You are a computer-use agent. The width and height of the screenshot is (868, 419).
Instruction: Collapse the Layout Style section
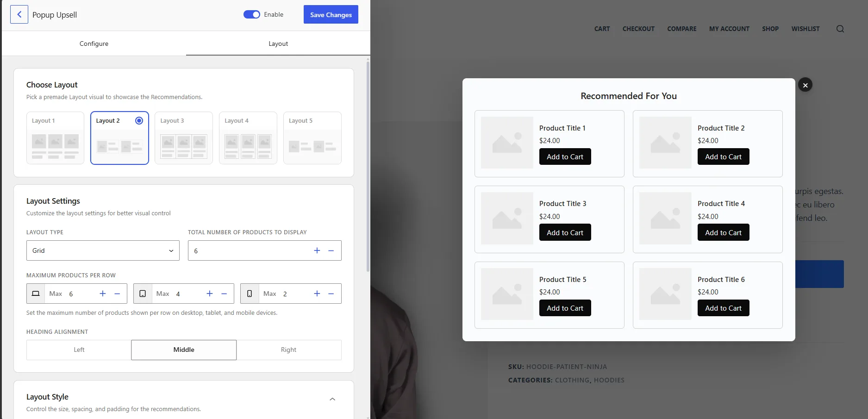(332, 399)
